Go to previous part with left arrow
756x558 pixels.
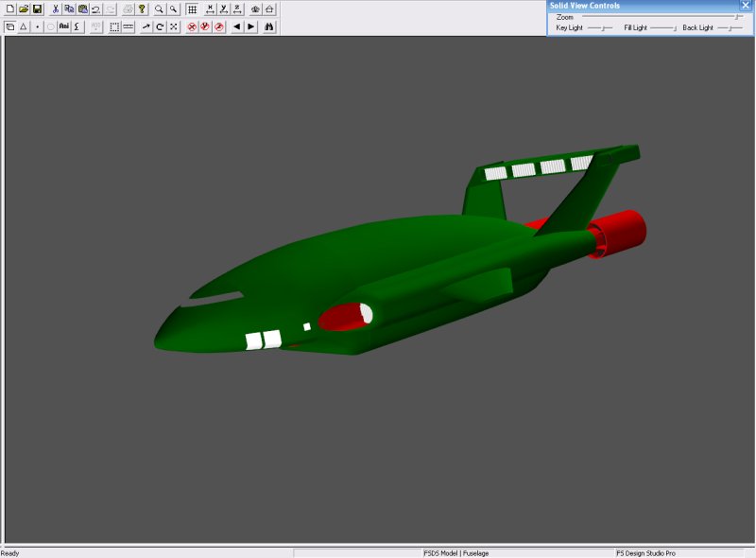pyautogui.click(x=237, y=26)
